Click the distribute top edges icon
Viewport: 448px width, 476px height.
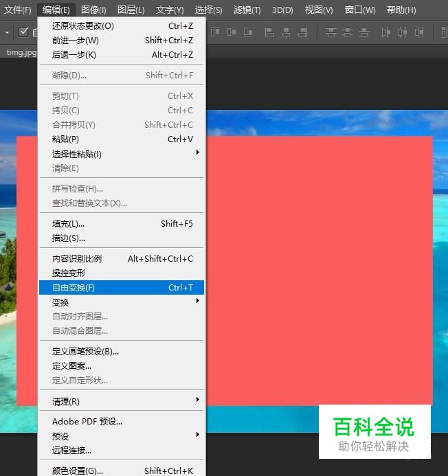point(331,32)
